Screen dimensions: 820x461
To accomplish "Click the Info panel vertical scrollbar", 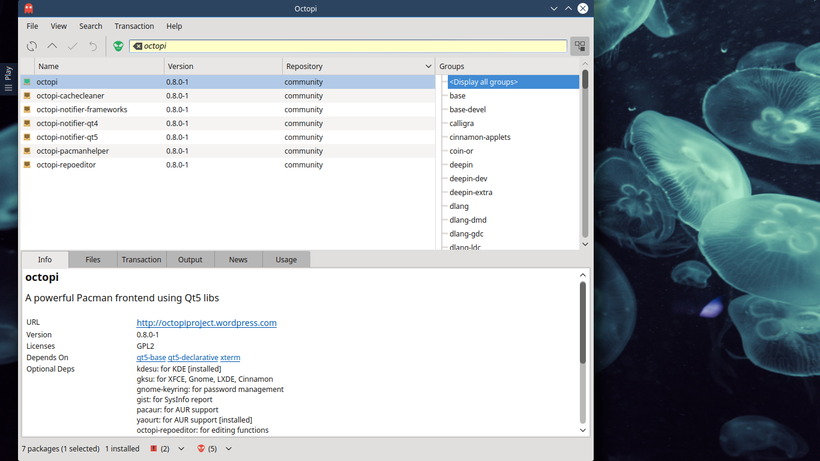I will point(583,353).
